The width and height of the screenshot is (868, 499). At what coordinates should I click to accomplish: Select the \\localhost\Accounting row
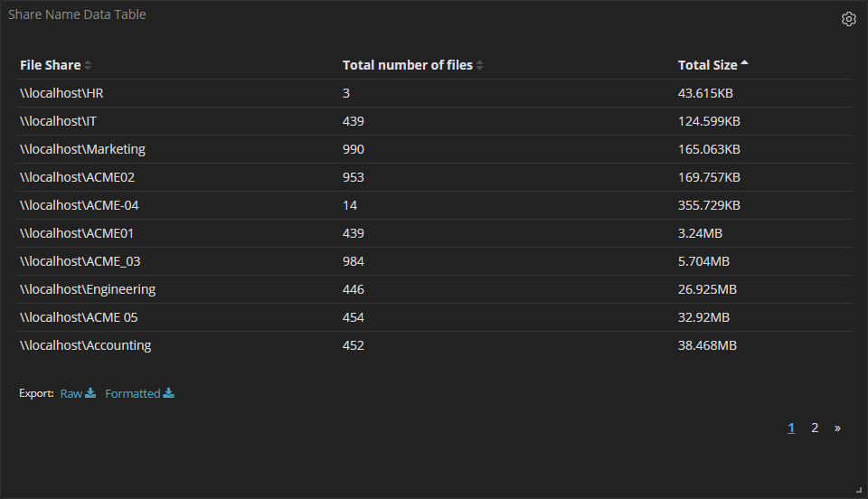pyautogui.click(x=85, y=345)
